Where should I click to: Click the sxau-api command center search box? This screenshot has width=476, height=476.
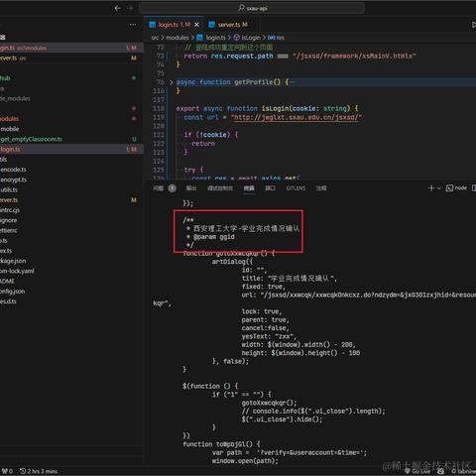tap(252, 8)
